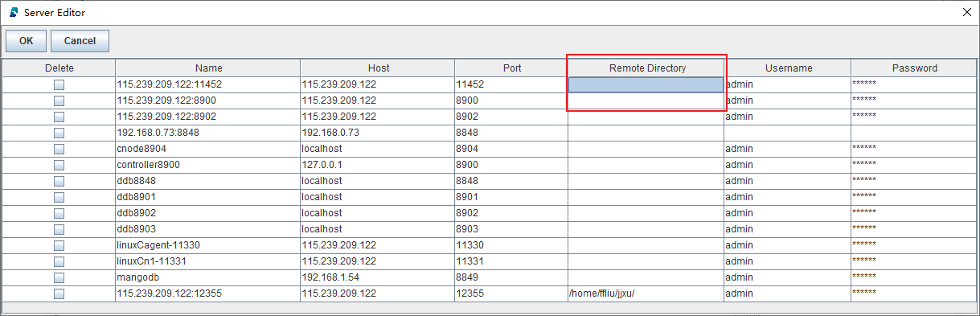This screenshot has height=316, width=980.
Task: Click the Username column header
Action: [788, 68]
